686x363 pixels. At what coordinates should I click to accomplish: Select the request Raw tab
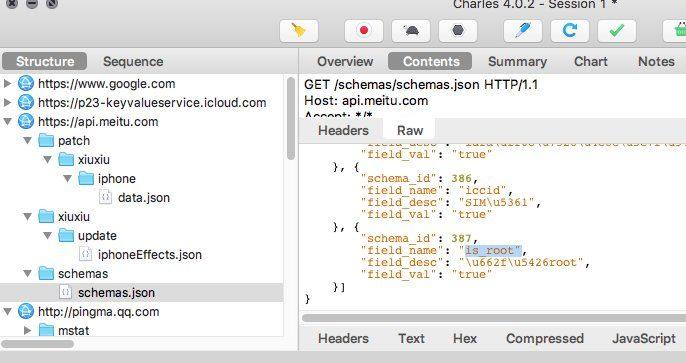pyautogui.click(x=410, y=130)
